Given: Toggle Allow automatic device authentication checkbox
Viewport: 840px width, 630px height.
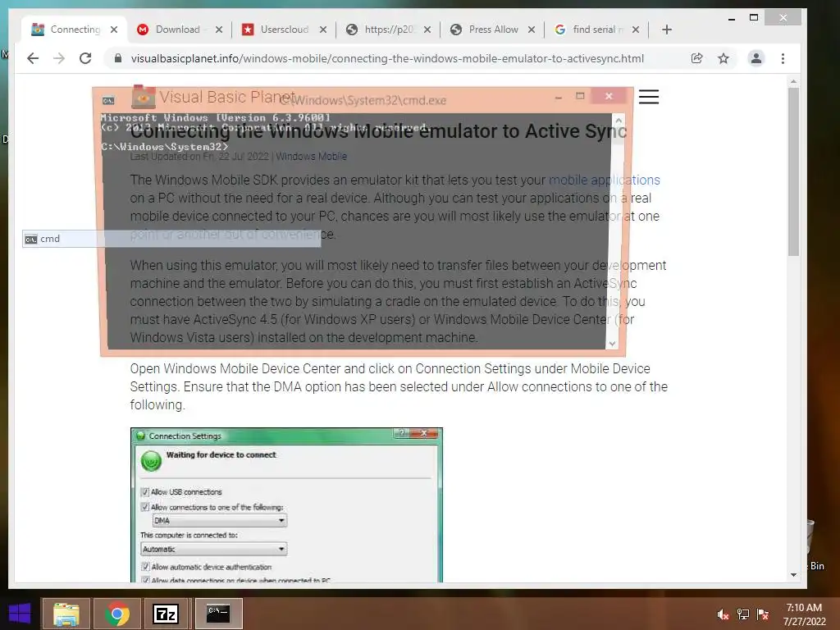Looking at the screenshot, I should pos(145,567).
